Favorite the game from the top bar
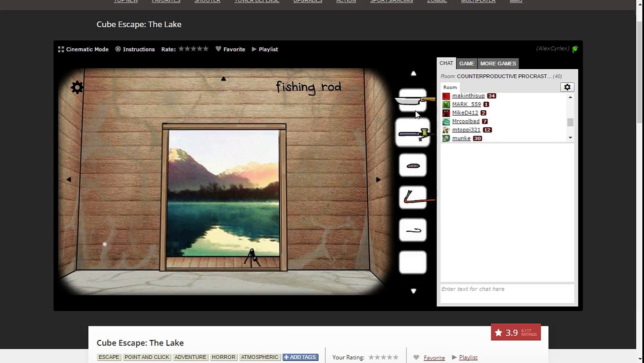This screenshot has height=363, width=644. pyautogui.click(x=230, y=49)
